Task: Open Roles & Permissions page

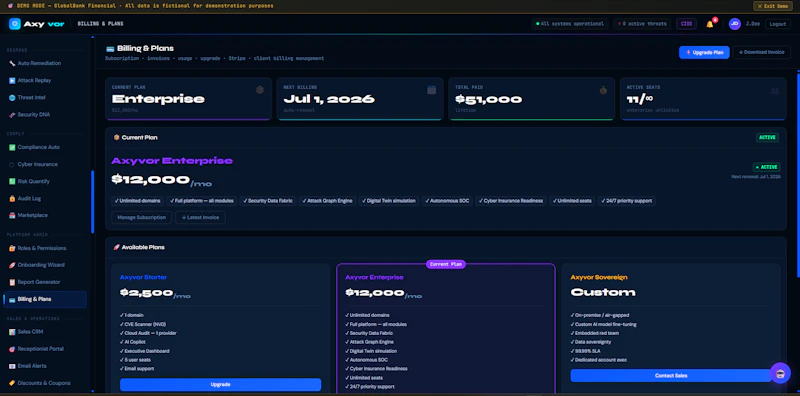Action: point(45,249)
